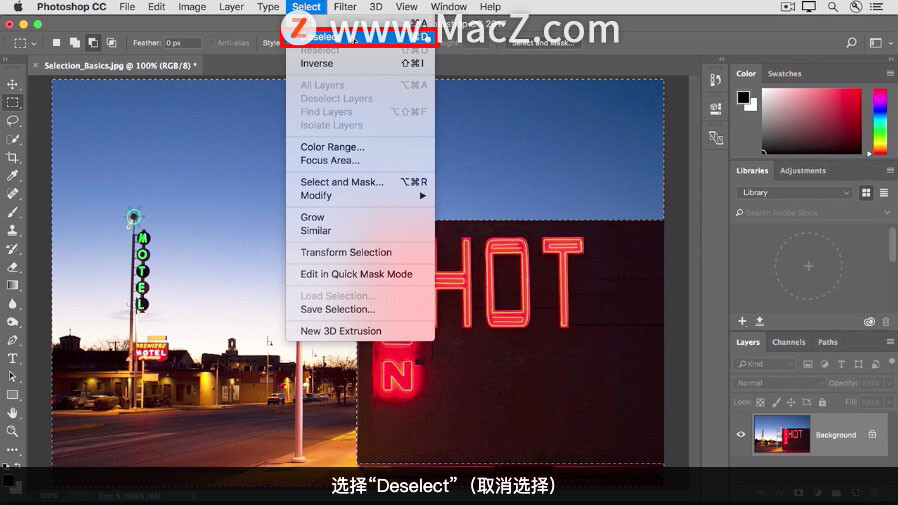This screenshot has width=898, height=505.
Task: Select the Lasso tool
Action: 12,121
